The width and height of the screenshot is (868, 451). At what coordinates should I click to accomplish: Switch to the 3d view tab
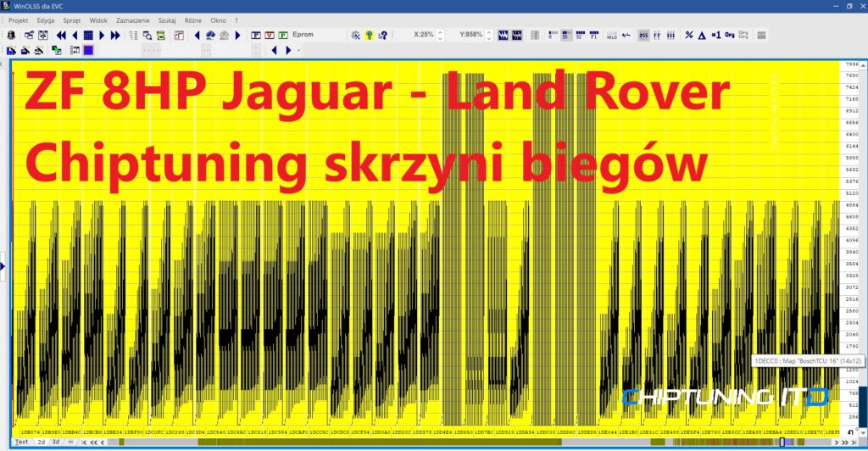[55, 443]
